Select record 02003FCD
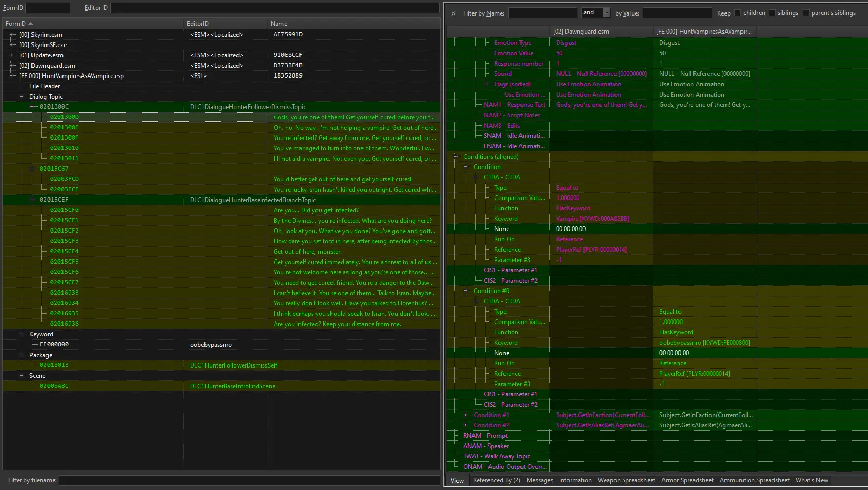 click(222, 179)
